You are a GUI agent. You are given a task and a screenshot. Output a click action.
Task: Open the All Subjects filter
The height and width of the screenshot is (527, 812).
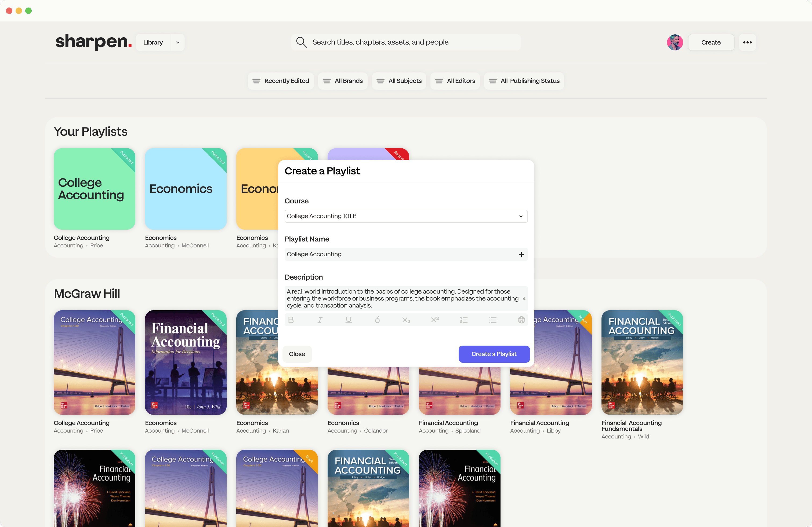coord(399,81)
